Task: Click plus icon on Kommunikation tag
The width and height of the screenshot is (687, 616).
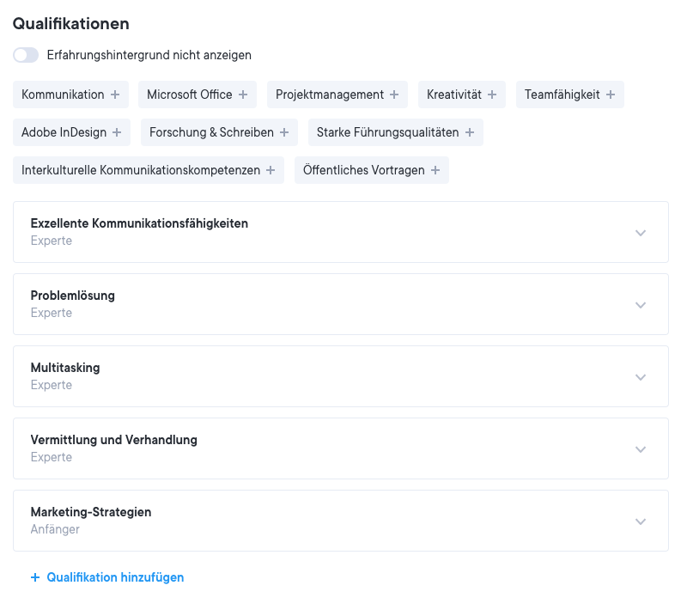Action: point(115,95)
